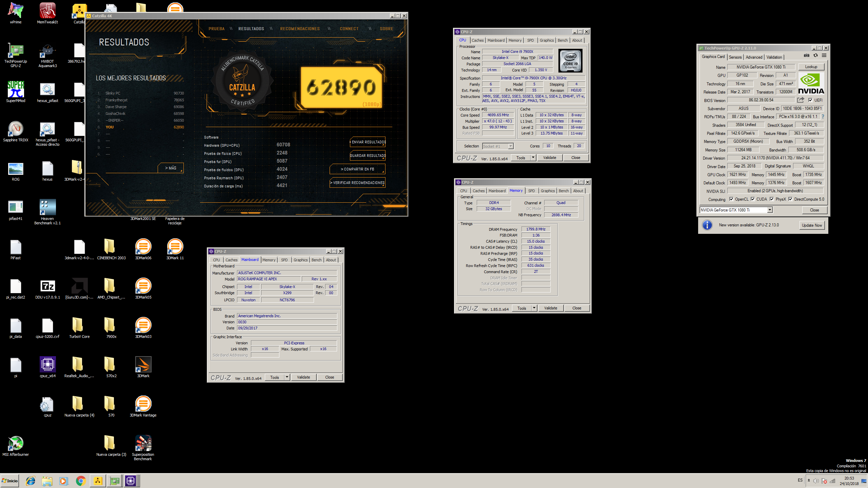Viewport: 868px width, 488px height.
Task: Click the ES language indicator
Action: pos(800,480)
